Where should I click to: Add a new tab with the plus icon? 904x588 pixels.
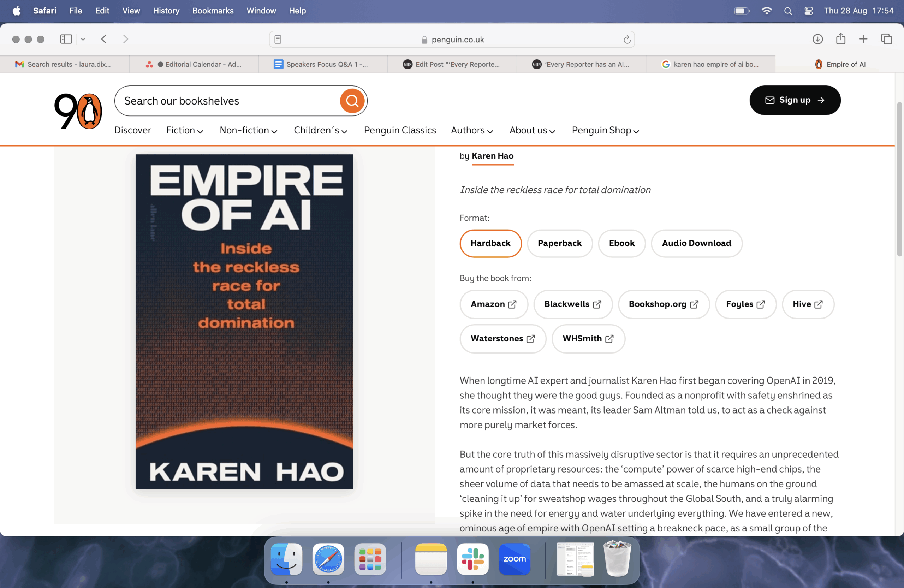(x=863, y=39)
